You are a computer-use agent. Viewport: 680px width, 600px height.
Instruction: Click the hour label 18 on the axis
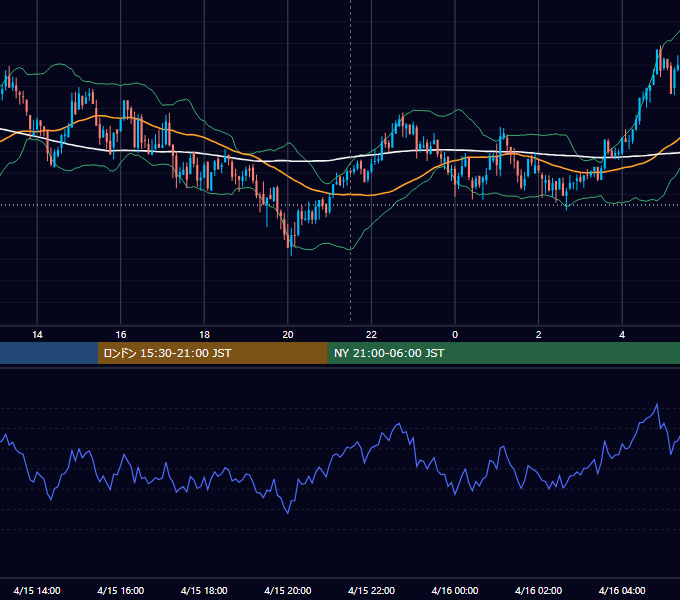204,335
